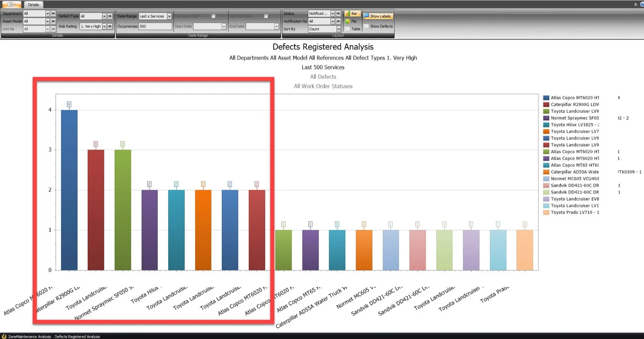Viewport: 644px width, 339px height.
Task: Click the peach Toyota Prado bar
Action: [524, 250]
